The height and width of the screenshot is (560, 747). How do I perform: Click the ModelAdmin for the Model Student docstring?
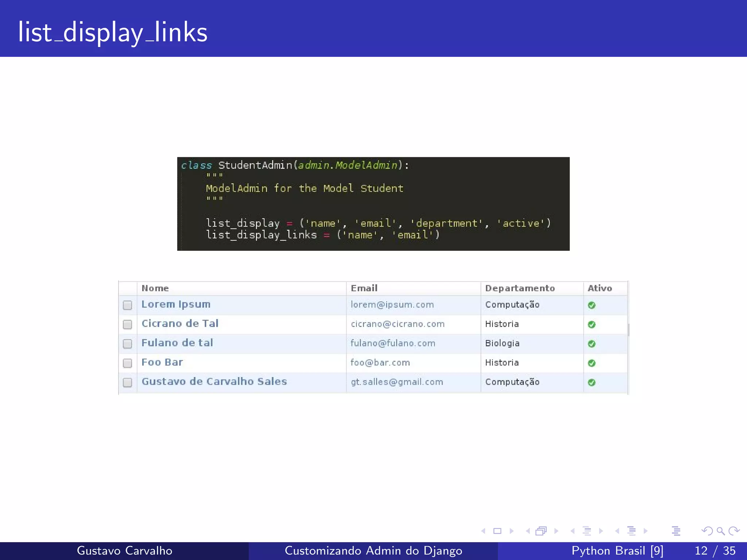coord(305,188)
